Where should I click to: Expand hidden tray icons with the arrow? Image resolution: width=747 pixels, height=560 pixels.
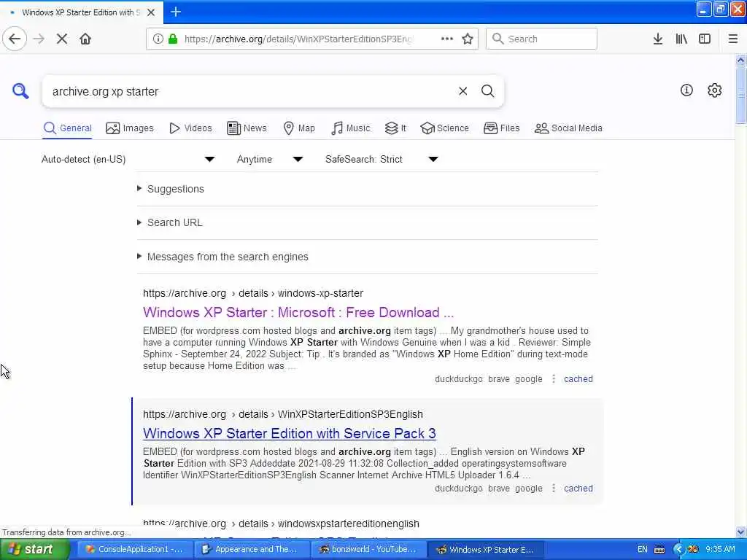click(678, 550)
